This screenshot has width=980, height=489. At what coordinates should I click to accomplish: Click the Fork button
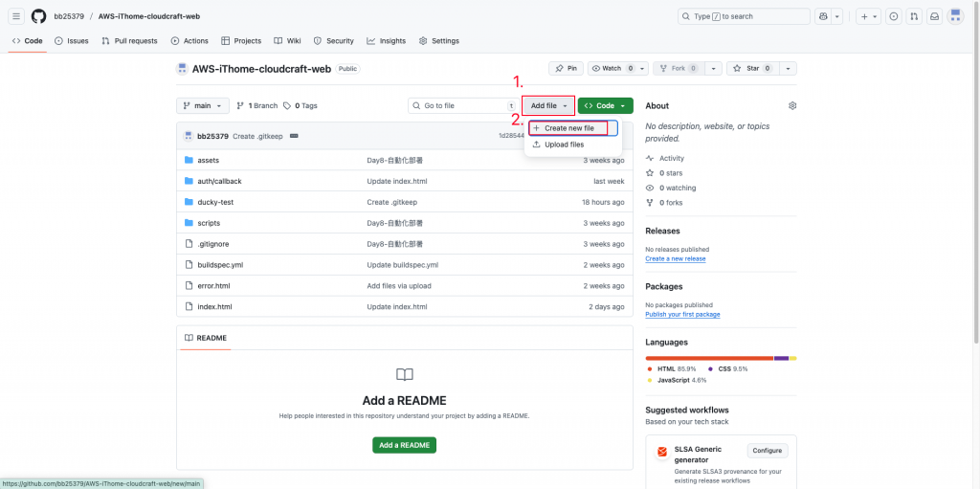click(x=679, y=68)
